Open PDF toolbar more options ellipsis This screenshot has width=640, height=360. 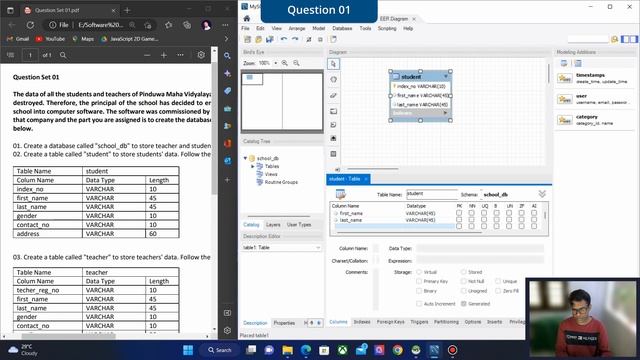click(180, 55)
